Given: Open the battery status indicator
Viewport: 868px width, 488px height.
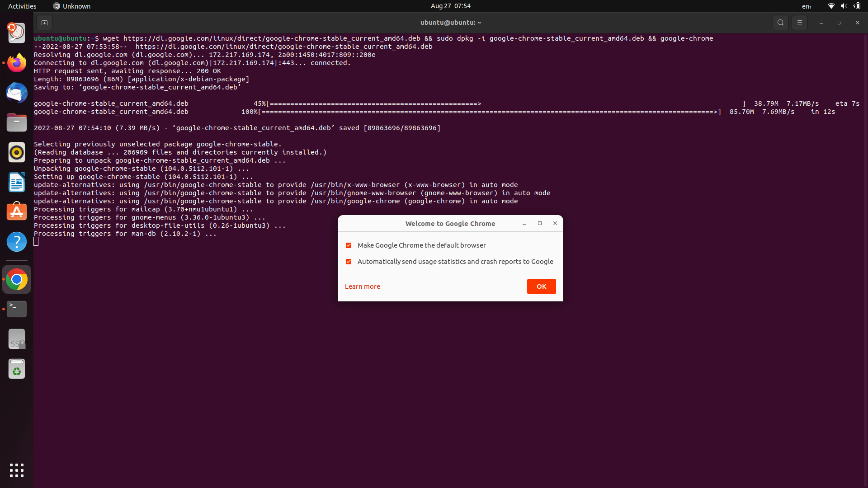Looking at the screenshot, I should (x=857, y=6).
